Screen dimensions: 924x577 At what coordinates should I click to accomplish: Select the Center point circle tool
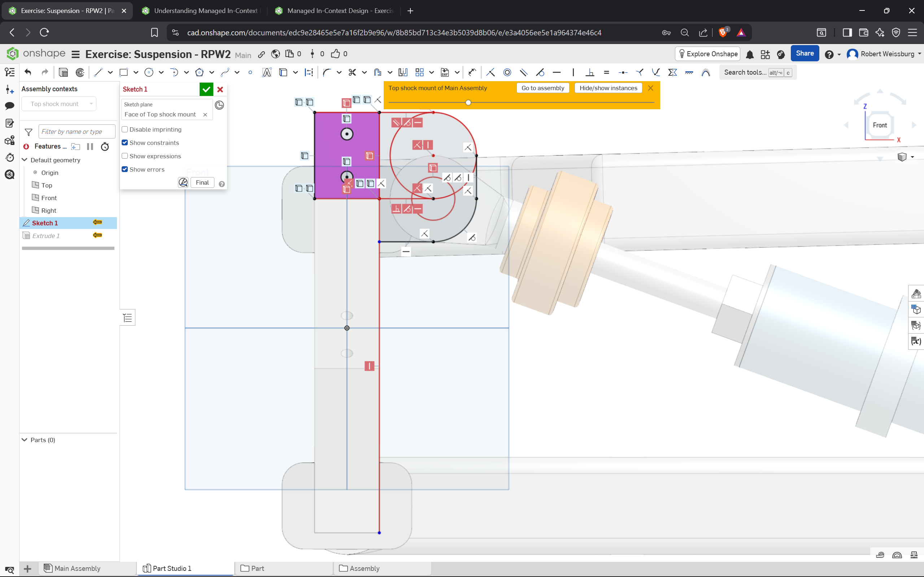(149, 72)
